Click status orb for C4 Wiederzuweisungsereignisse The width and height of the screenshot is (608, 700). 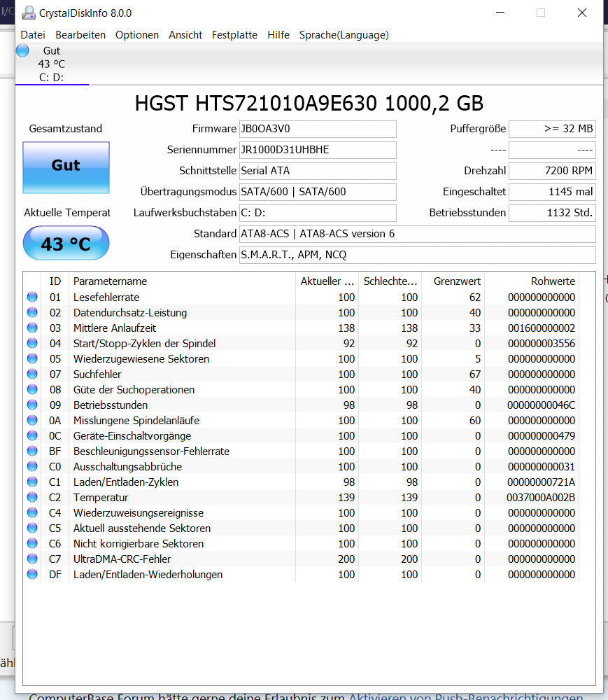pyautogui.click(x=32, y=512)
